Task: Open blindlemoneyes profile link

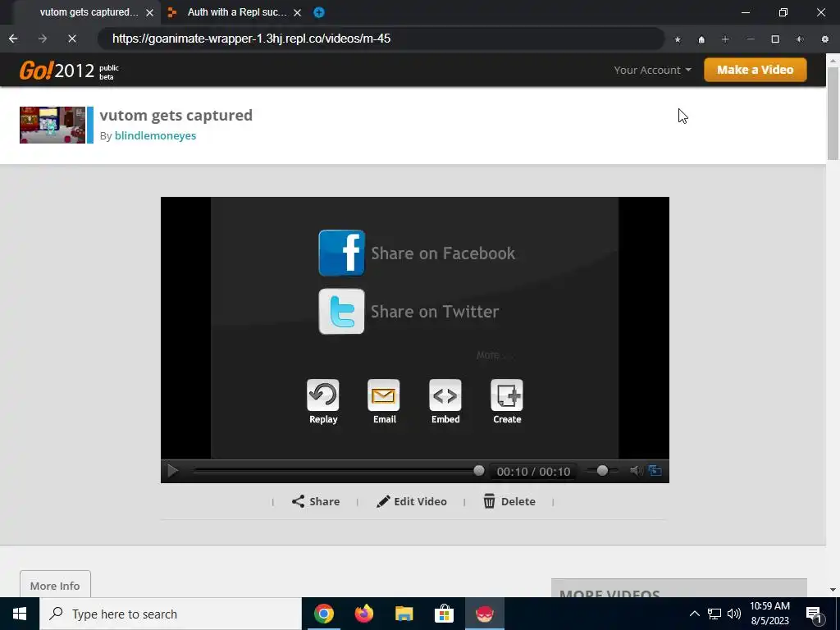Action: pos(155,135)
